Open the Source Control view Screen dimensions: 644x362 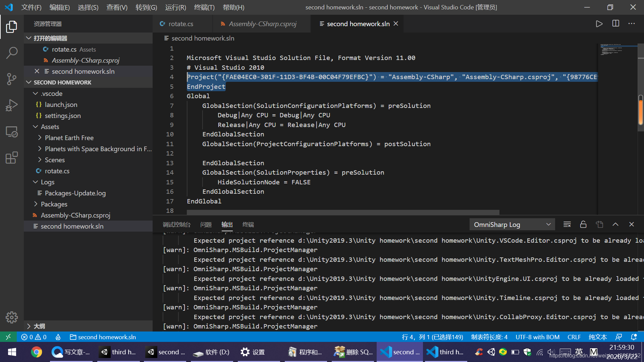12,79
